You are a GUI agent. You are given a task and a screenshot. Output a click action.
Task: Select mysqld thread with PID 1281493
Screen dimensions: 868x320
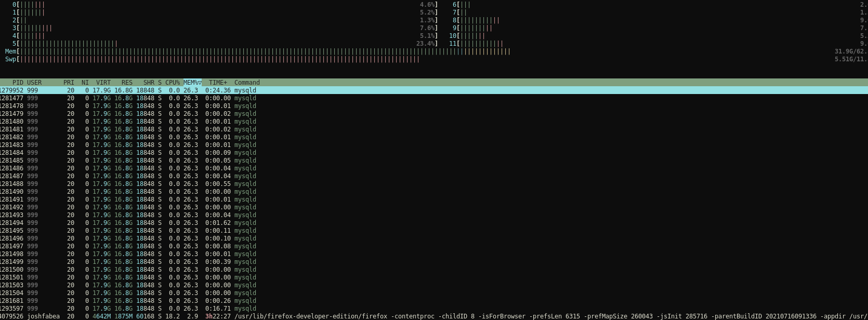[x=434, y=215]
